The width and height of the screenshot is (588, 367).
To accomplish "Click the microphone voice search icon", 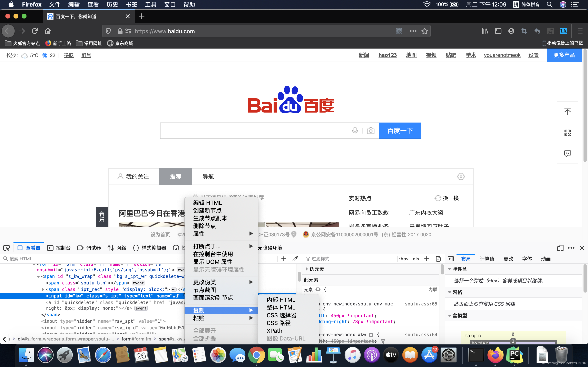I will 355,131.
